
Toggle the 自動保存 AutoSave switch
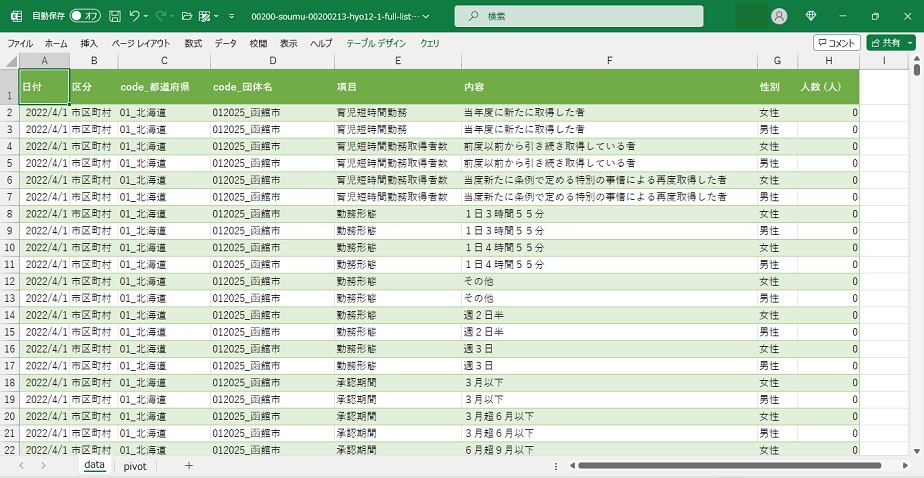tap(85, 17)
